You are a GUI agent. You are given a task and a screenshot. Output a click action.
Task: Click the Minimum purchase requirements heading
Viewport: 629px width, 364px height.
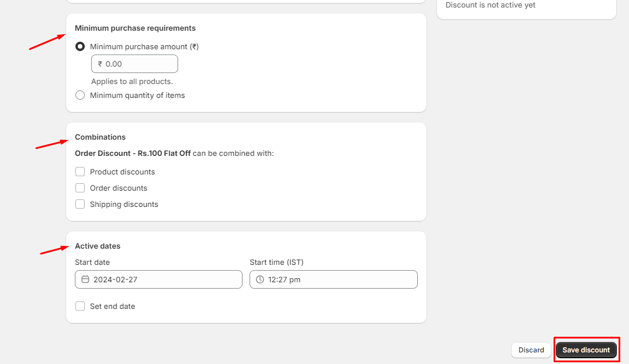(x=135, y=28)
